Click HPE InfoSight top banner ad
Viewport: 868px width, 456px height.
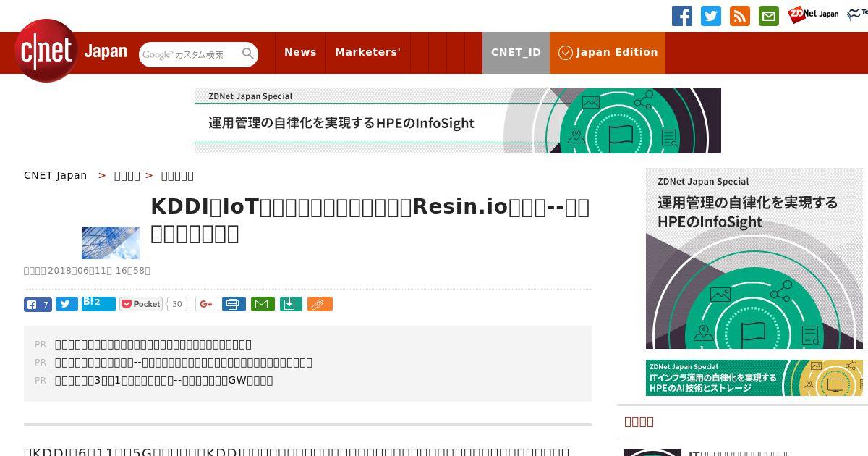pyautogui.click(x=458, y=121)
